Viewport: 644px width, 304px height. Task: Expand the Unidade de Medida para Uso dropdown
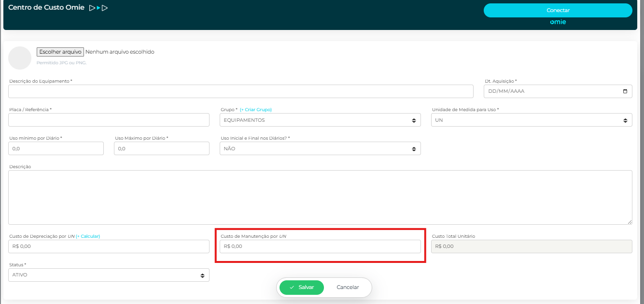pos(531,120)
